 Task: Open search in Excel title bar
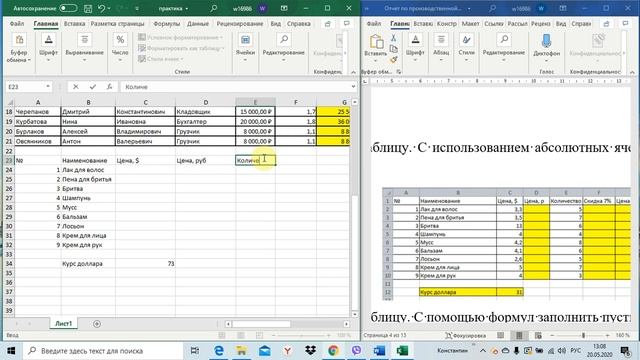[x=213, y=8]
